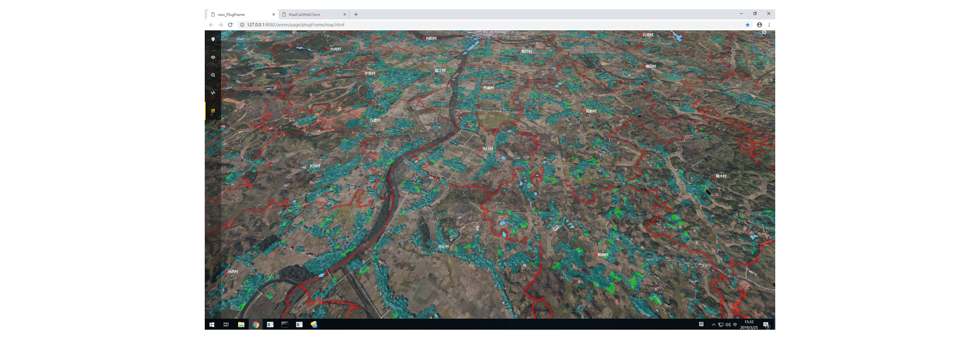The width and height of the screenshot is (980, 341).
Task: Go forward in browser history
Action: tap(221, 25)
